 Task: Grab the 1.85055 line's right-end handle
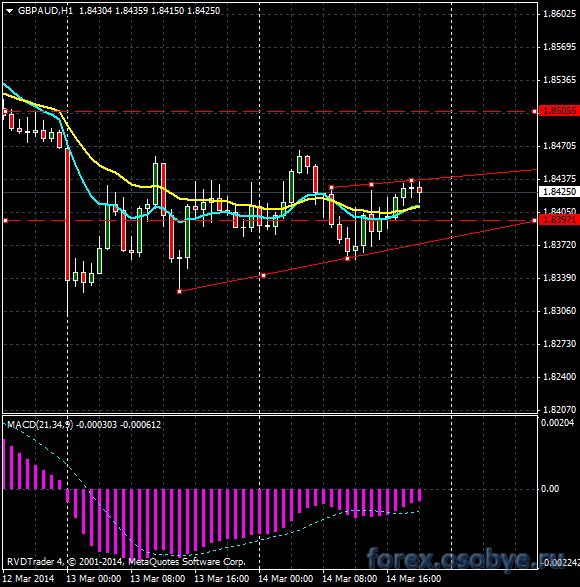534,112
